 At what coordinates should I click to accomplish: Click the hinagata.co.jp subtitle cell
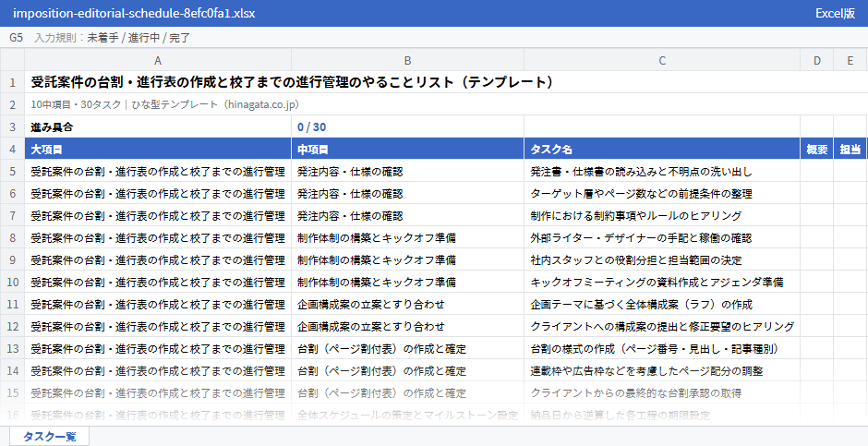click(x=446, y=104)
